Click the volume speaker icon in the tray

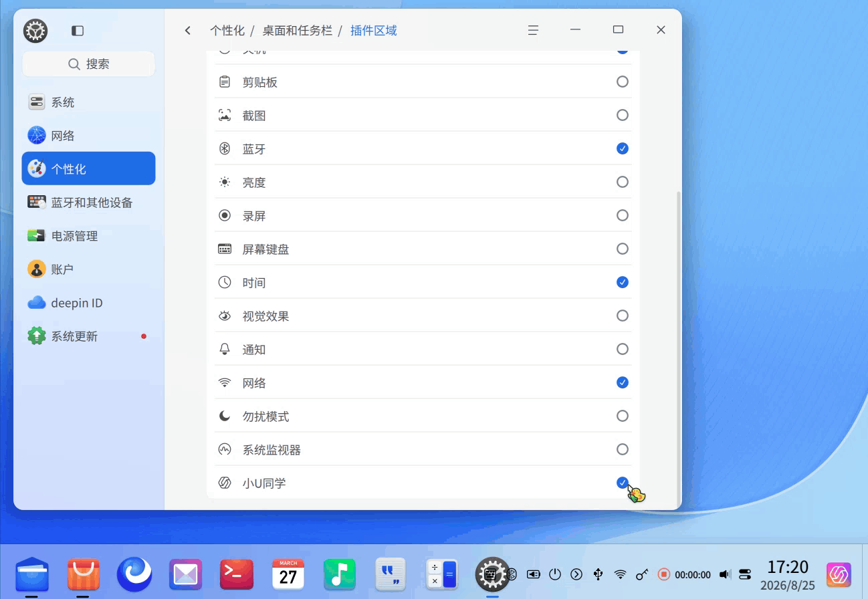pyautogui.click(x=725, y=574)
